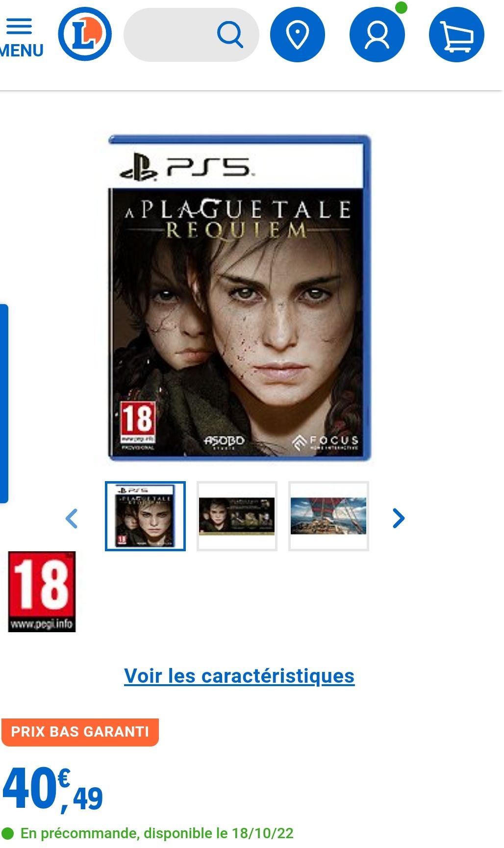Tap the green account notification dot

[x=401, y=7]
